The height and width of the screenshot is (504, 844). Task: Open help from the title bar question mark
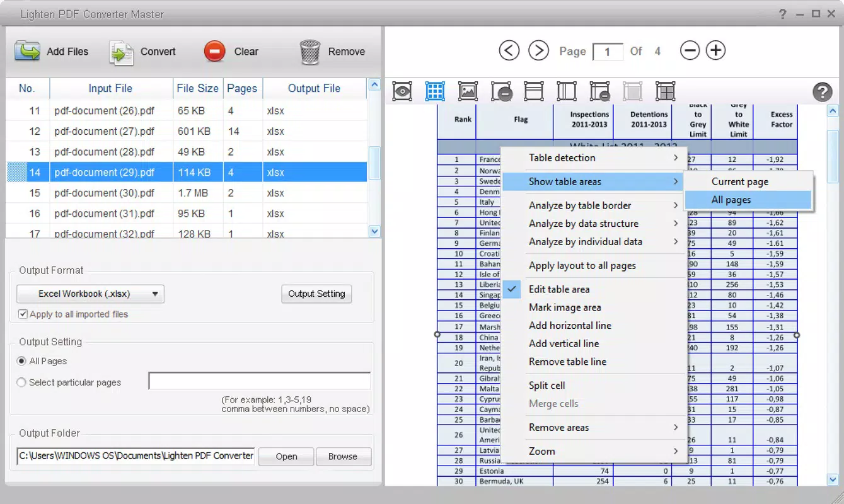pos(782,14)
